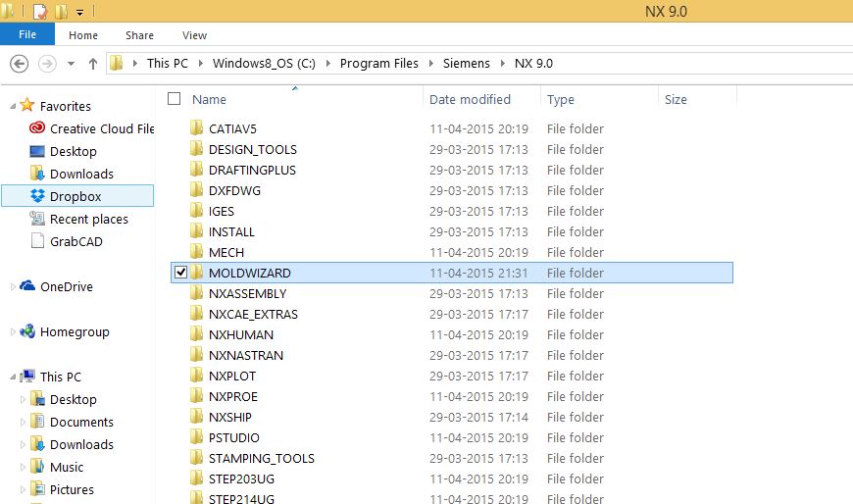Image resolution: width=853 pixels, height=504 pixels.
Task: Select the NXNASTRAN folder
Action: [246, 355]
